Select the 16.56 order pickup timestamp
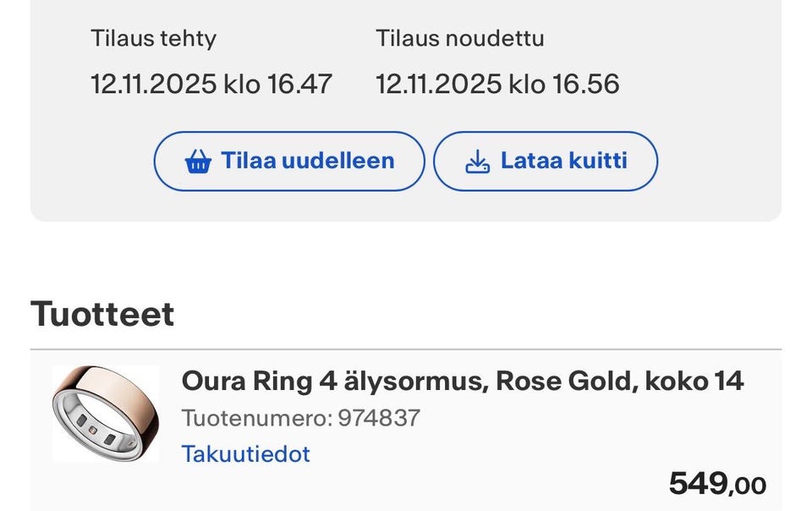The height and width of the screenshot is (511, 812). 586,84
